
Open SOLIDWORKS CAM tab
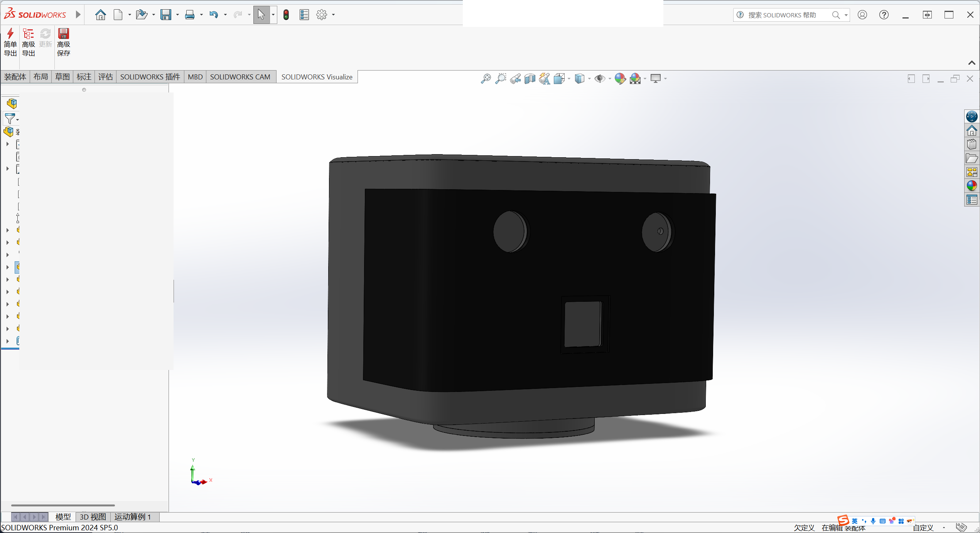click(x=240, y=77)
